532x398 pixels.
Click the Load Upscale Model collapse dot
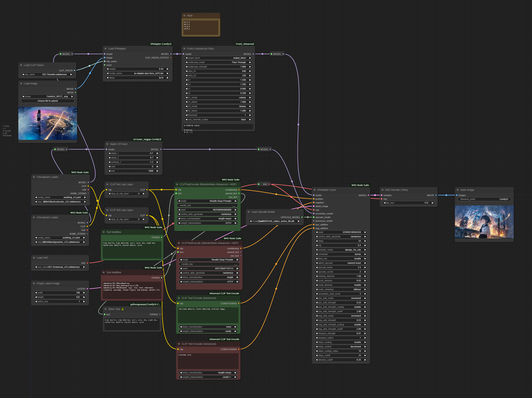pos(249,212)
